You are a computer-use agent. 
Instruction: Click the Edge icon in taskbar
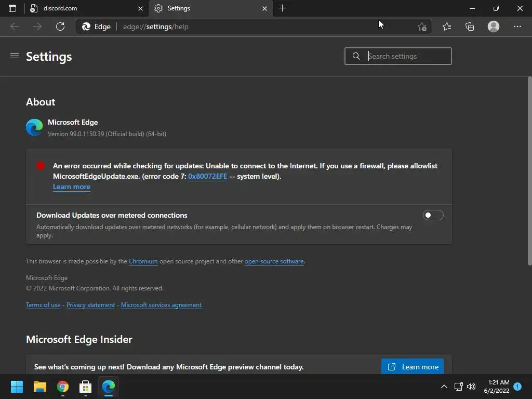(109, 387)
